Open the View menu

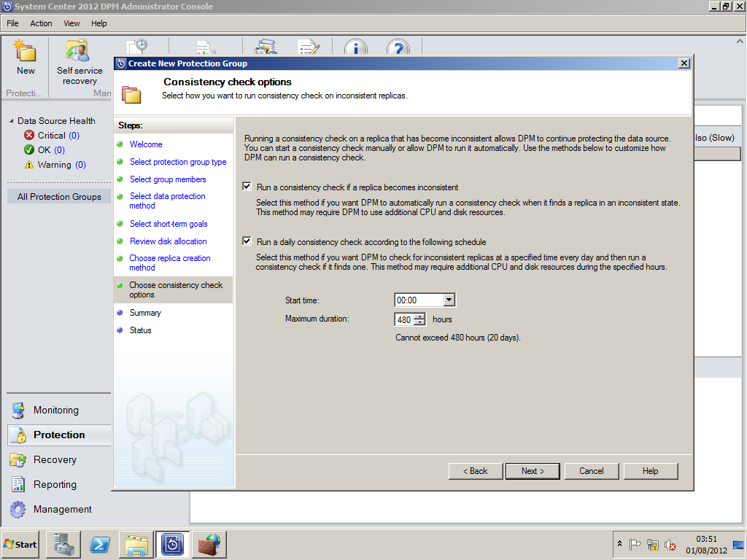pos(71,23)
